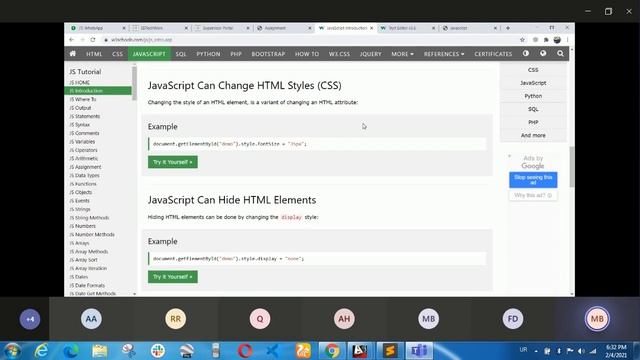Screen dimensions: 640x360
Task: Show the +4 more participants bubble
Action: [x=30, y=319]
